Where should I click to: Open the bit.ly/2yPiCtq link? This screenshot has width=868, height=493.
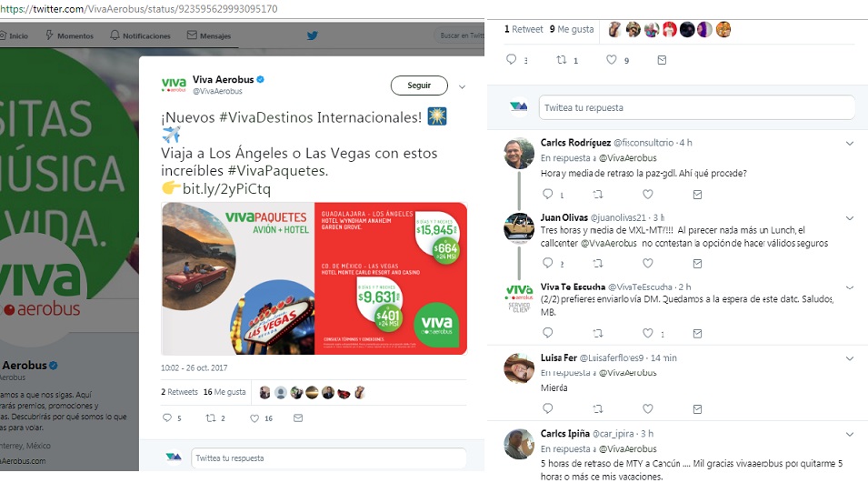pos(226,189)
